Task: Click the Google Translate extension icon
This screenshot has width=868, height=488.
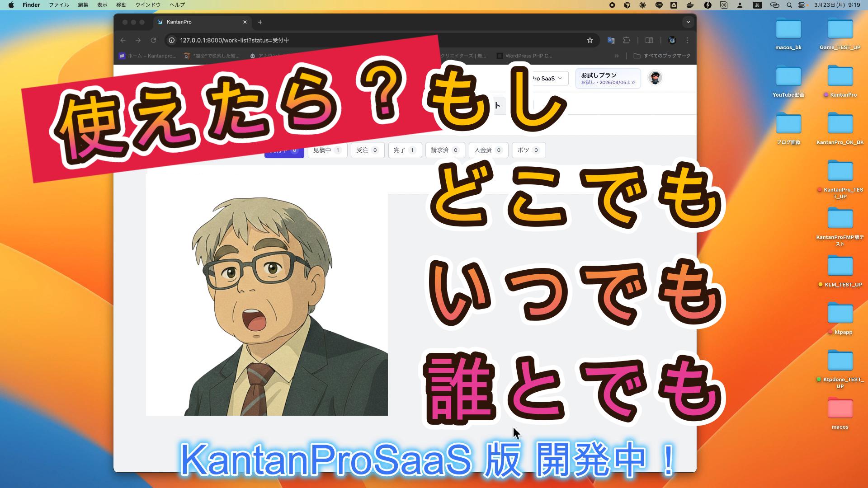Action: click(x=611, y=40)
